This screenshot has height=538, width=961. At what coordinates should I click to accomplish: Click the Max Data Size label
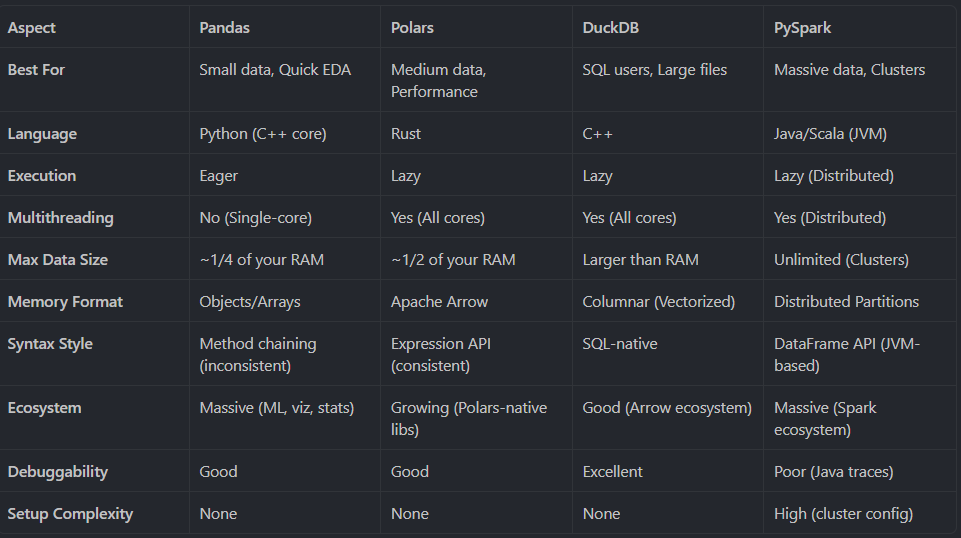(x=58, y=260)
